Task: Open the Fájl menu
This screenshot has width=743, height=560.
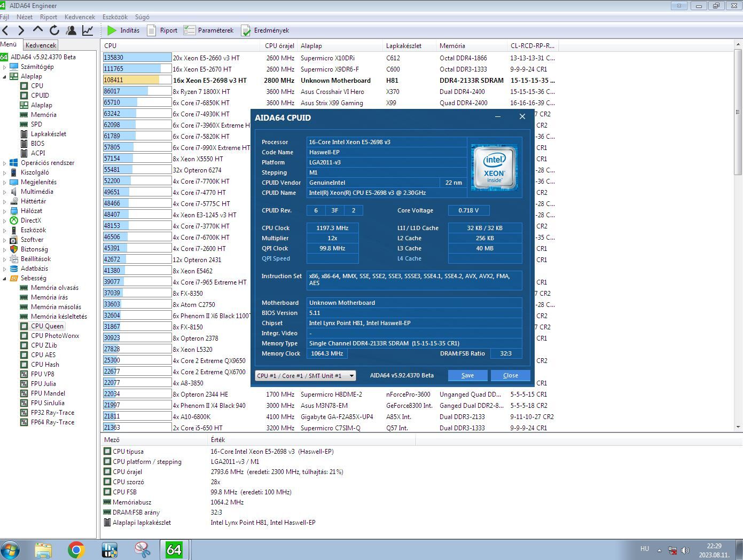Action: click(5, 17)
